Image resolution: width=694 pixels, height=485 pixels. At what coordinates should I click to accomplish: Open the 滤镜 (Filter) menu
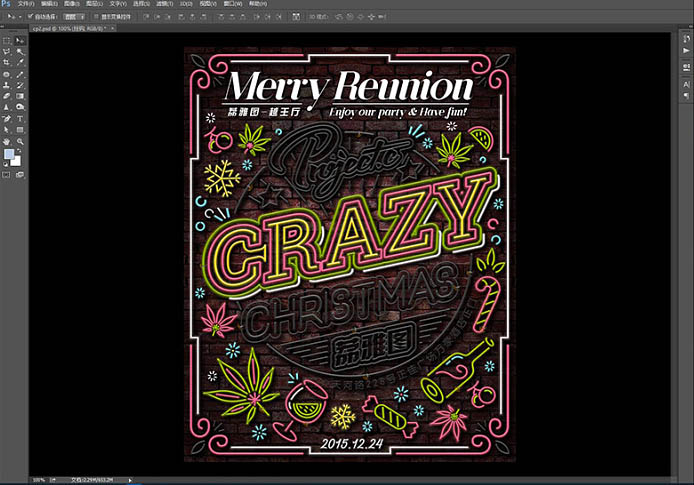click(162, 4)
